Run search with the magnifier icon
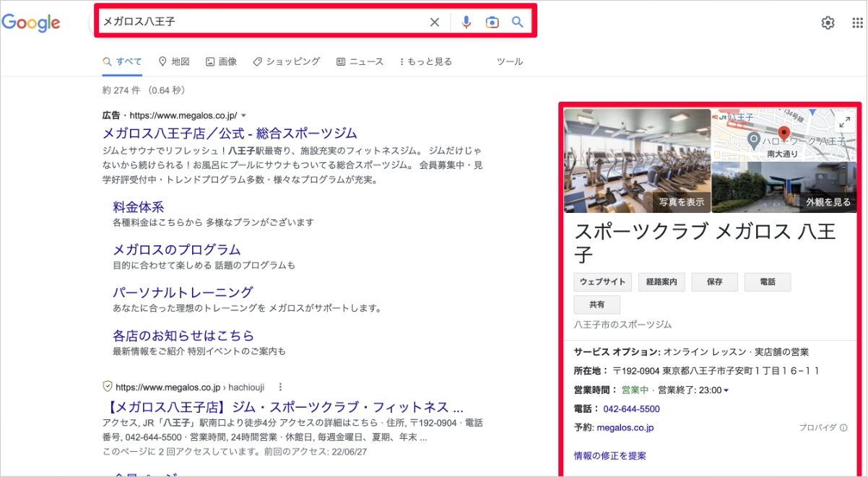Viewport: 868px width, 477px height. [x=517, y=22]
